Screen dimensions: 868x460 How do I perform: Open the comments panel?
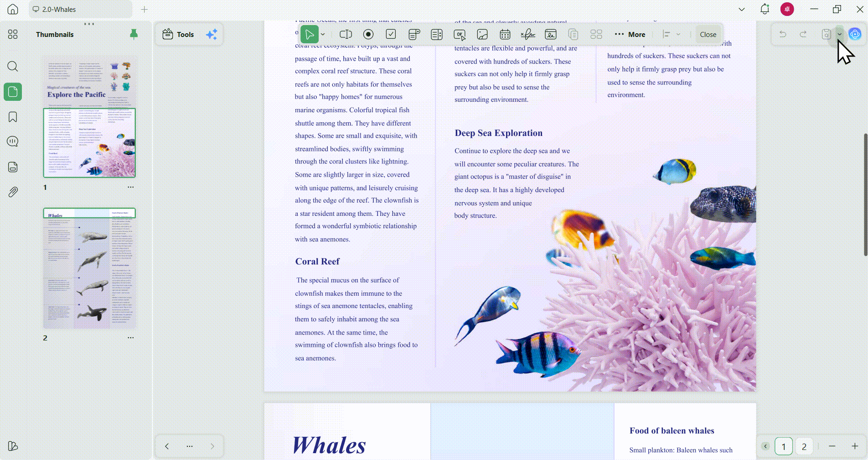tap(13, 141)
